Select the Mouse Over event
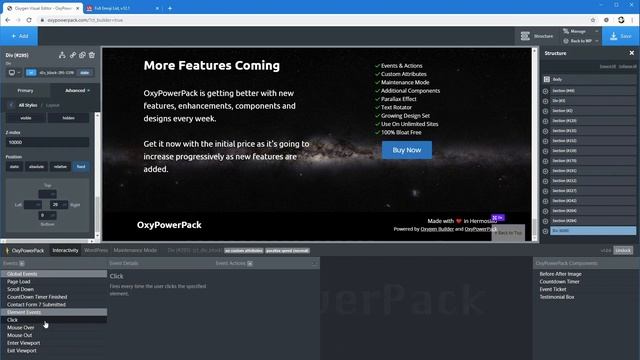 click(x=54, y=328)
